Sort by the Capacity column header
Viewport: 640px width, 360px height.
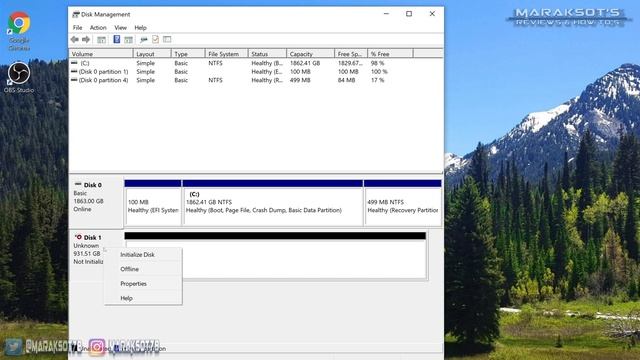coord(311,54)
